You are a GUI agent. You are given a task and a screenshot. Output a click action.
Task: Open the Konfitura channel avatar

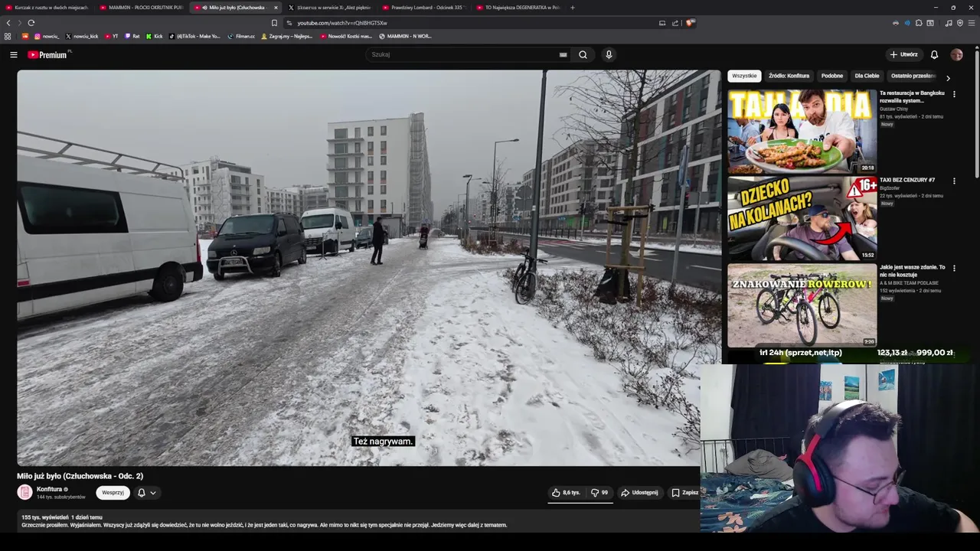24,492
